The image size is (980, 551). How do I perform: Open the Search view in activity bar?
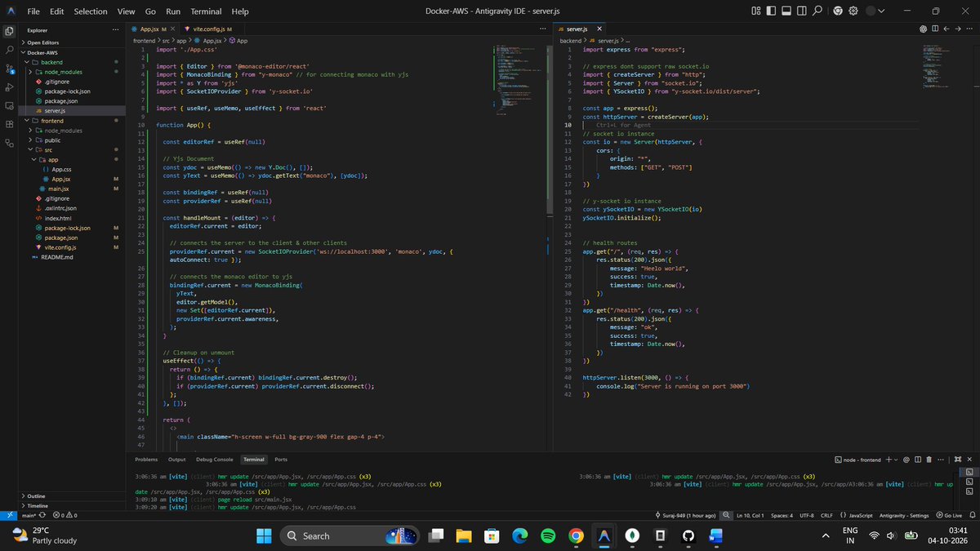pos(9,50)
